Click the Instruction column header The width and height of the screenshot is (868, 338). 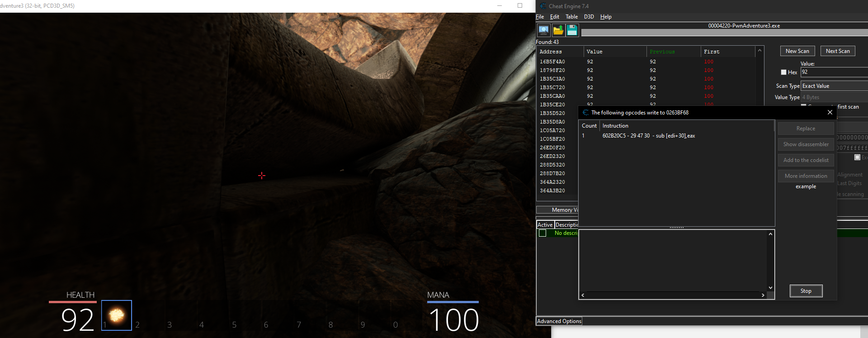coord(687,126)
